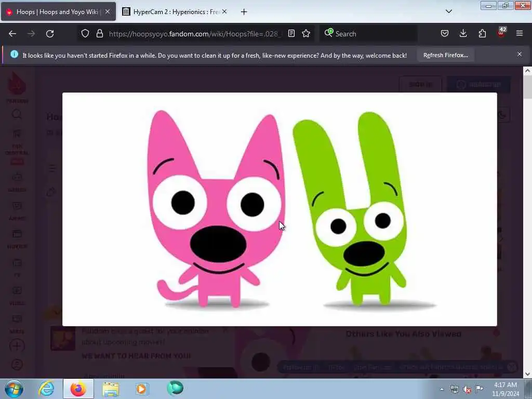Viewport: 532px width, 399px height.
Task: Open File Explorer from the taskbar
Action: 111,389
